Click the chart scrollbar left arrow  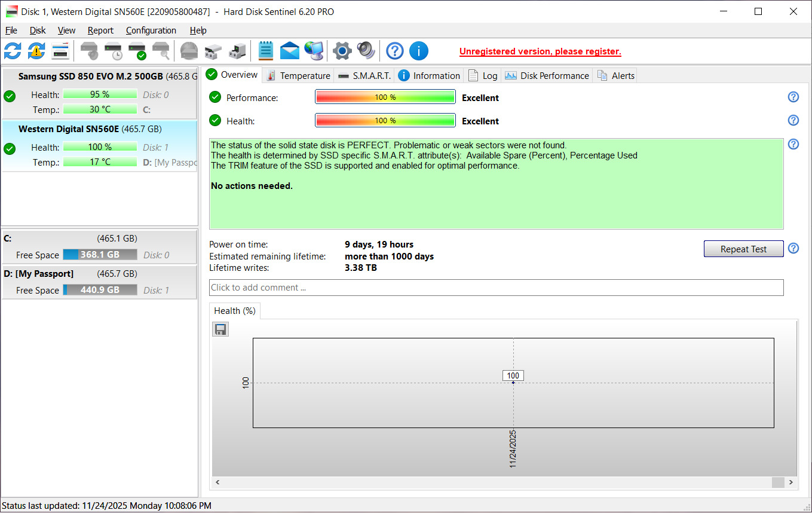(217, 483)
